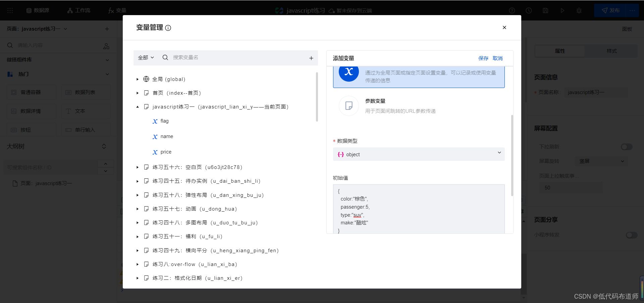Click the 发布 publish button
The width and height of the screenshot is (644, 303).
click(x=610, y=10)
